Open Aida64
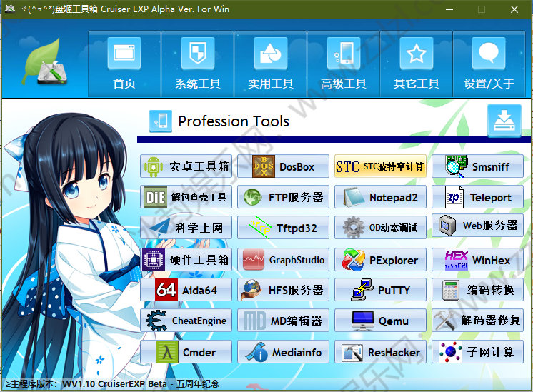 (186, 289)
